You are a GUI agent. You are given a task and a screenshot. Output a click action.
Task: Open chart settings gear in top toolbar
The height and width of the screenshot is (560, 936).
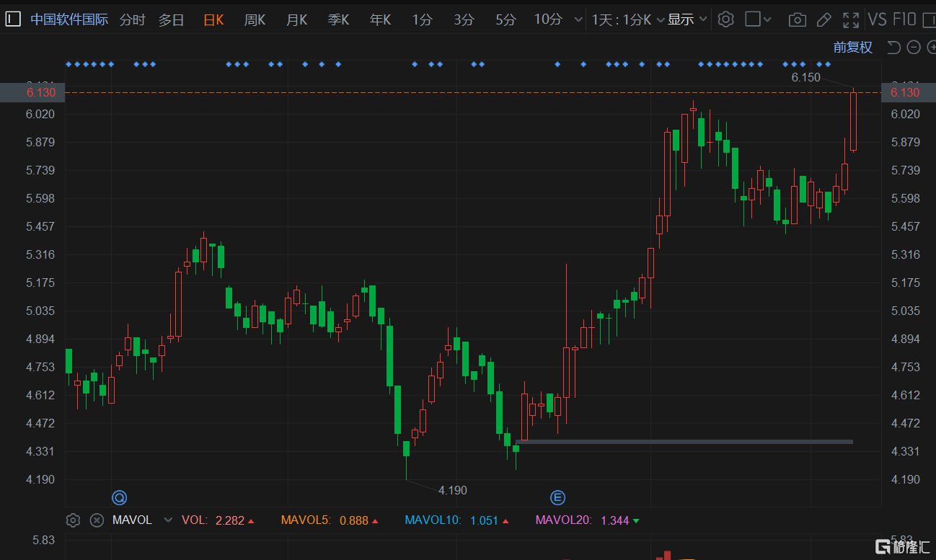click(726, 19)
